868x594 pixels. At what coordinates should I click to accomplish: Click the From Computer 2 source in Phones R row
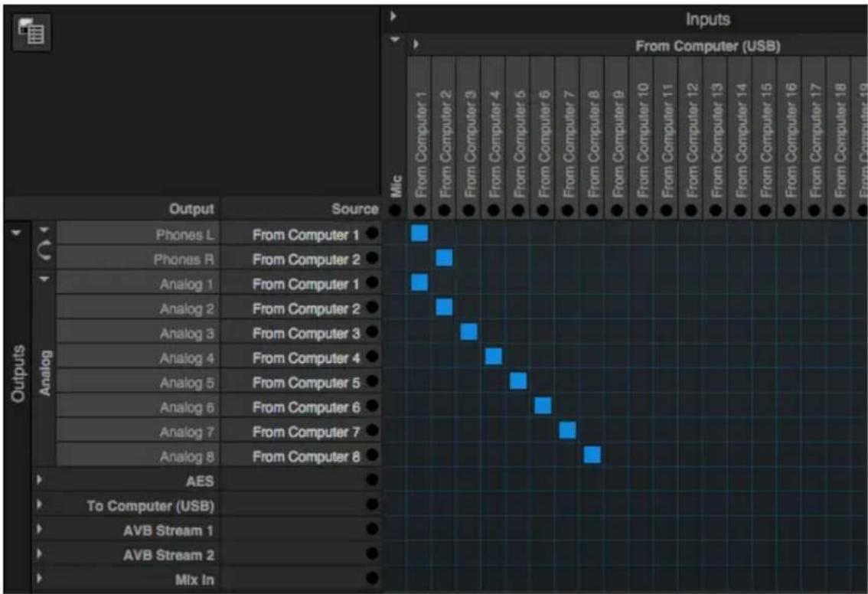(305, 259)
